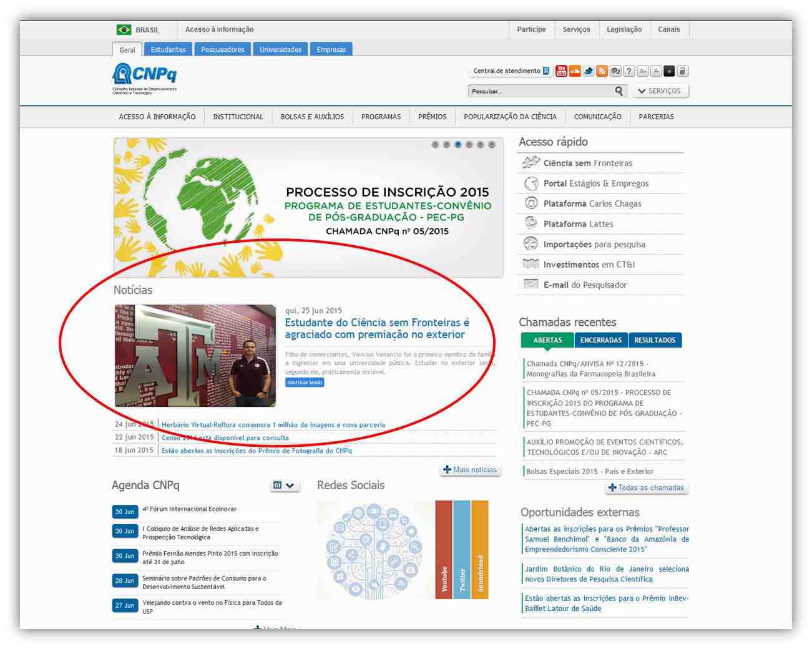Open the Soundcloud vertical bar in Redes Sociais
Viewport: 812px width, 649px height.
(x=480, y=550)
